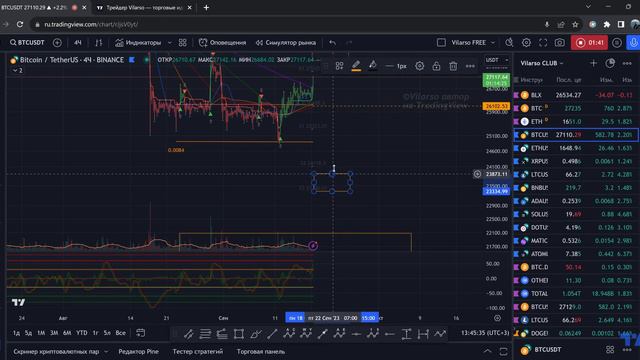This screenshot has height=360, width=640.
Task: Open the 13:45:35 (UTC+3) timezone menu
Action: click(485, 333)
